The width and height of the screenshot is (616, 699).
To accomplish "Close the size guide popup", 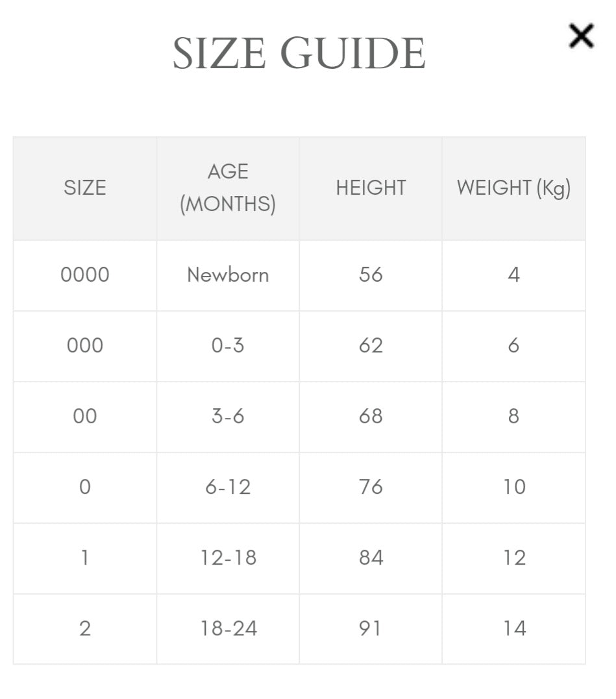I will pos(582,36).
